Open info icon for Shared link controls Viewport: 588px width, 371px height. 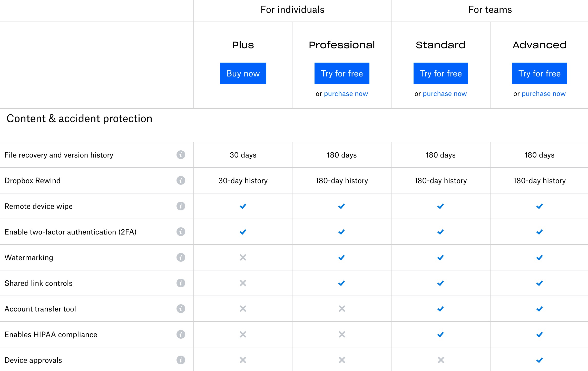pyautogui.click(x=181, y=283)
